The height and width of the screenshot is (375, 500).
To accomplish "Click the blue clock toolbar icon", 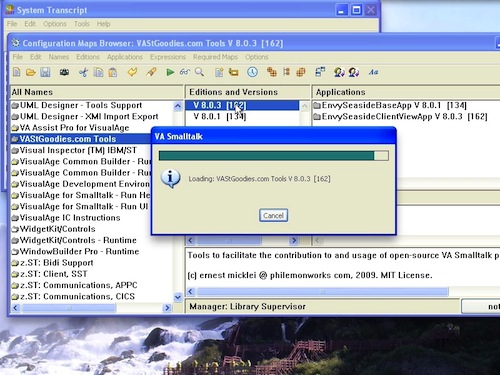I will click(x=252, y=72).
